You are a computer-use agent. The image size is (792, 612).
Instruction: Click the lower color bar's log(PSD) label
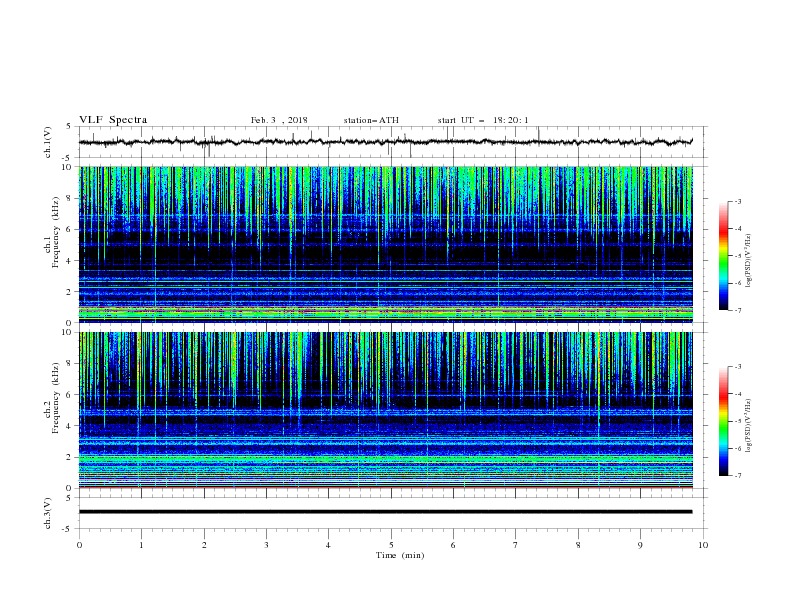coord(748,426)
